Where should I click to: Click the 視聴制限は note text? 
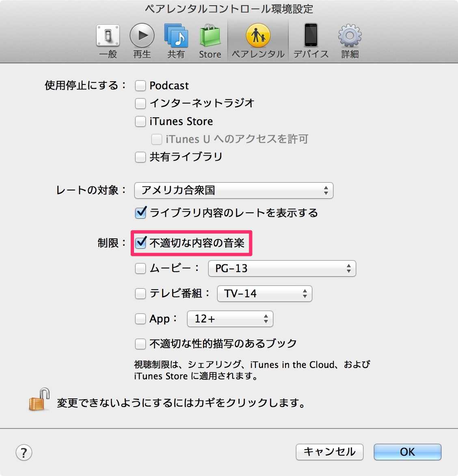252,370
